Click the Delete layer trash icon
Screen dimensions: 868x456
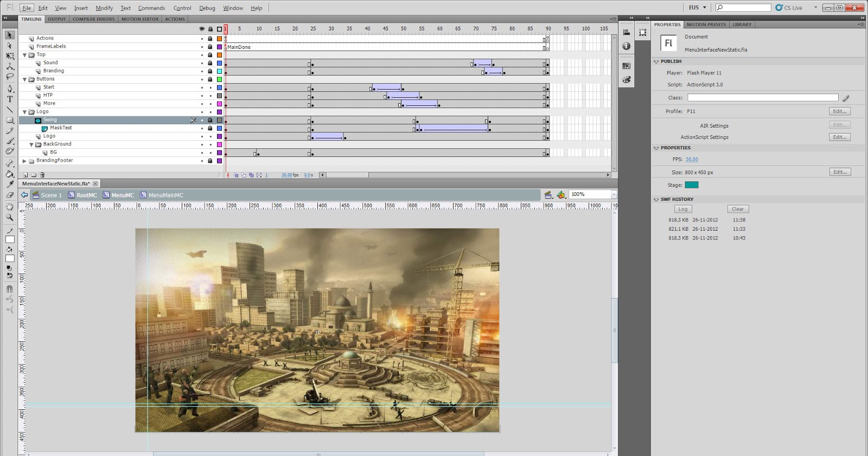tap(42, 175)
